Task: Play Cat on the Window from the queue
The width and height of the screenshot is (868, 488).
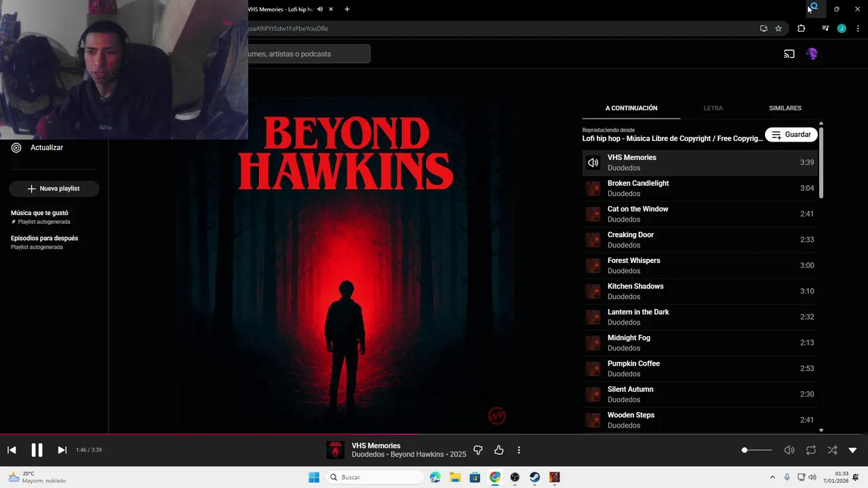Action: 700,214
